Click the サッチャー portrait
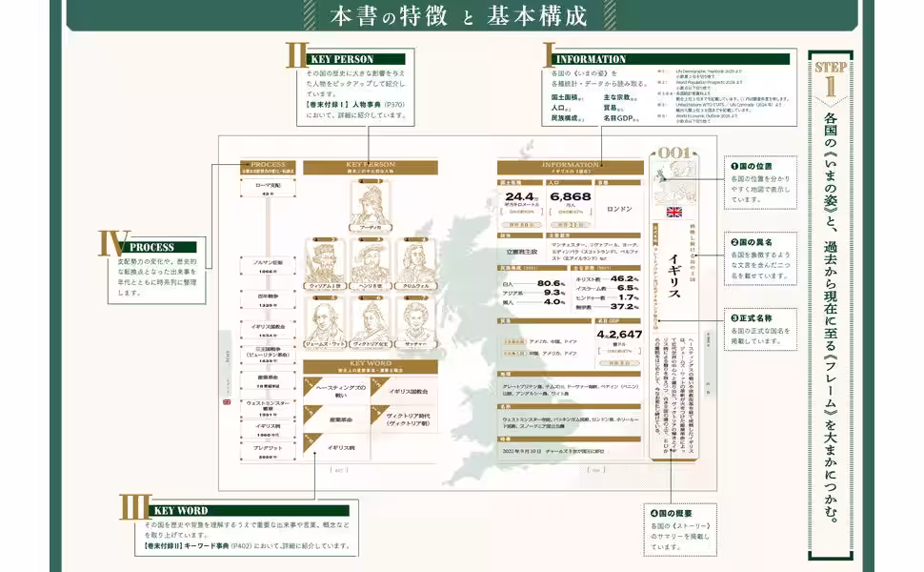 416,321
